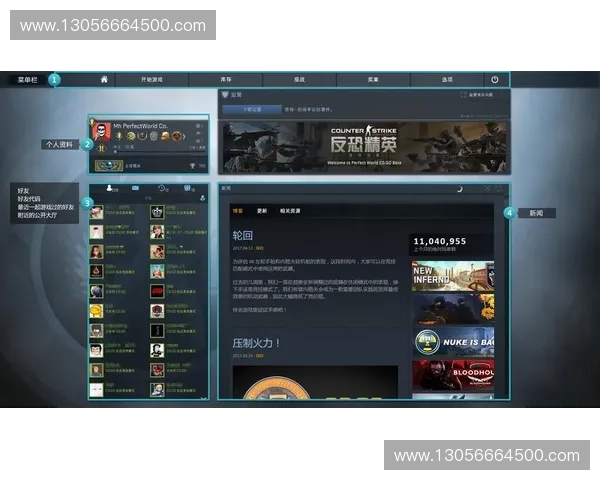Open the soldiers with pumpkins banner
This screenshot has width=600, height=480.
click(453, 309)
